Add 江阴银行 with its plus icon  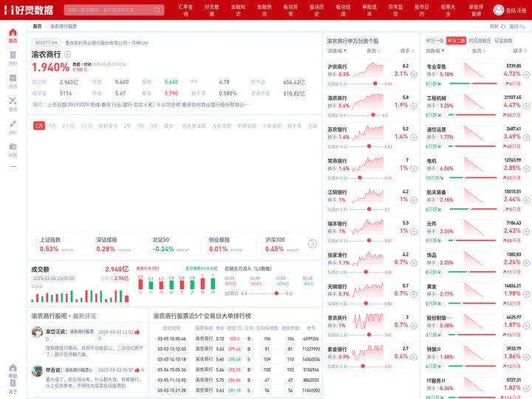[x=414, y=200]
